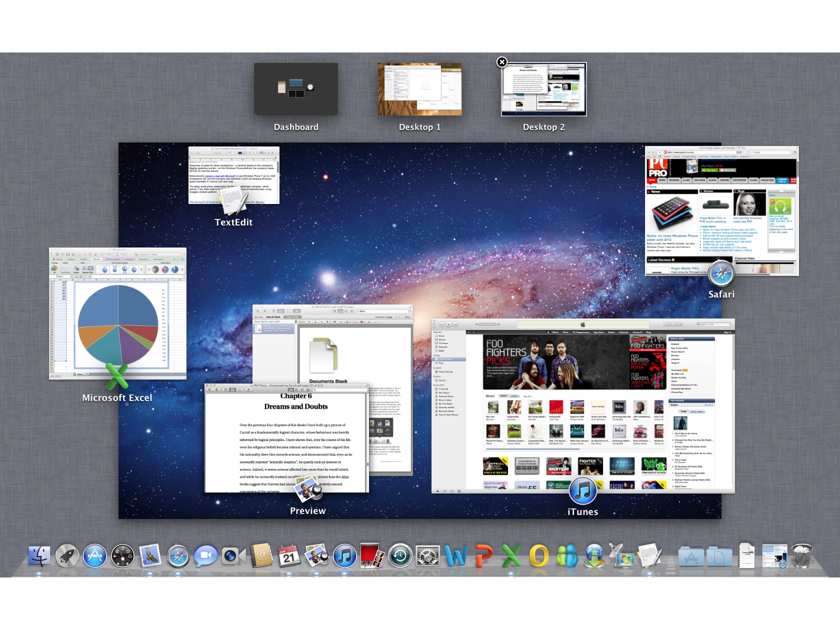Click the screenshot stack icon left of Trash

click(x=774, y=556)
